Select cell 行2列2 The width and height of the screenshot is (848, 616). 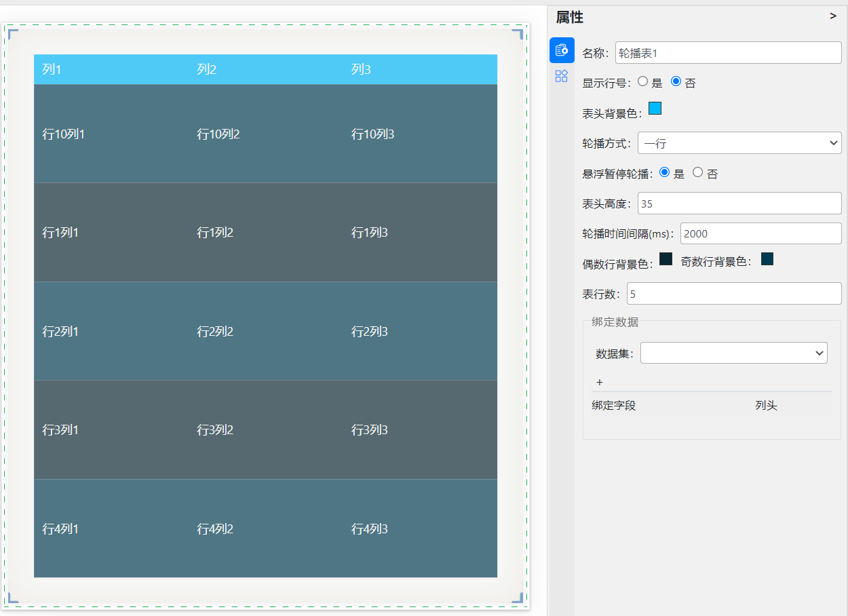pos(215,332)
